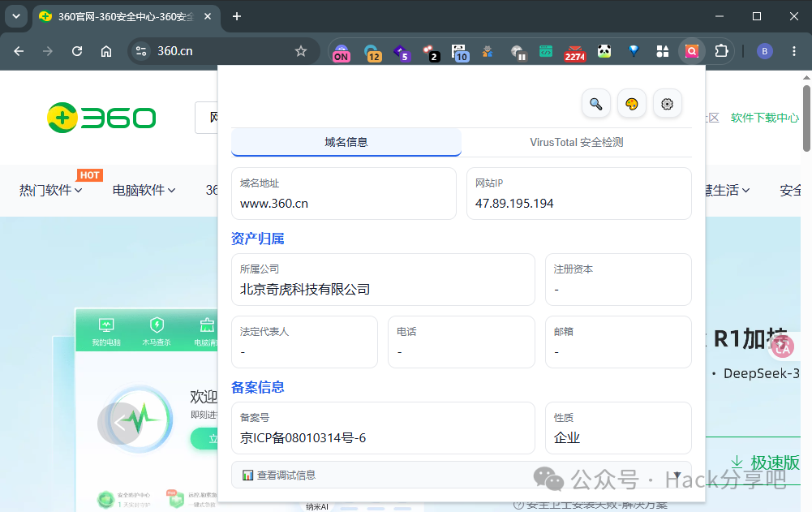Open the gear settings icon in popup
This screenshot has width=812, height=512.
[667, 104]
